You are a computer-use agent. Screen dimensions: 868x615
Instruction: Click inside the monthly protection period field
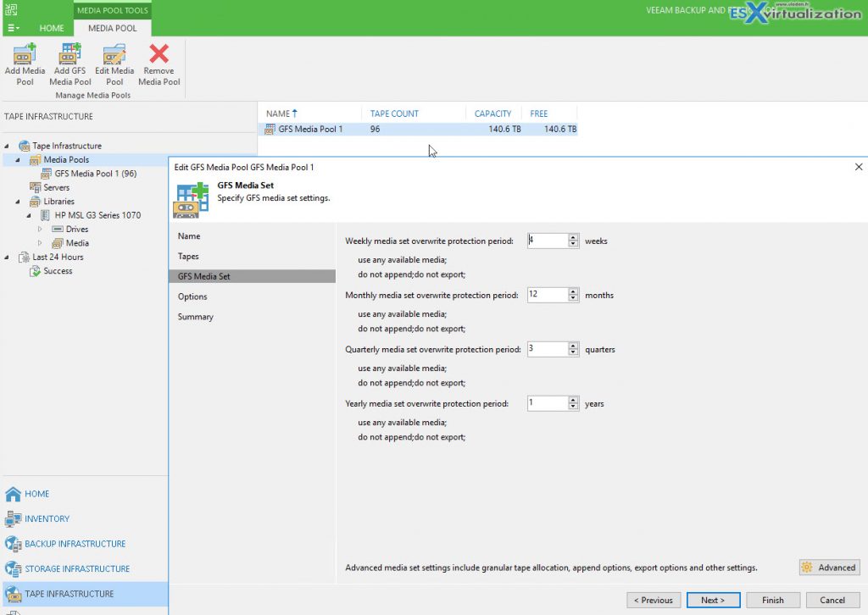tap(547, 295)
